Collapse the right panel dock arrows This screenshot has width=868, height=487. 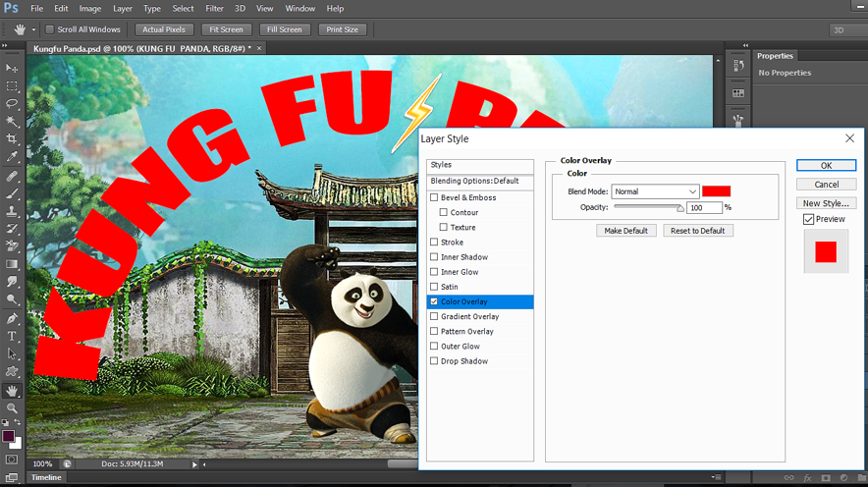tap(745, 45)
